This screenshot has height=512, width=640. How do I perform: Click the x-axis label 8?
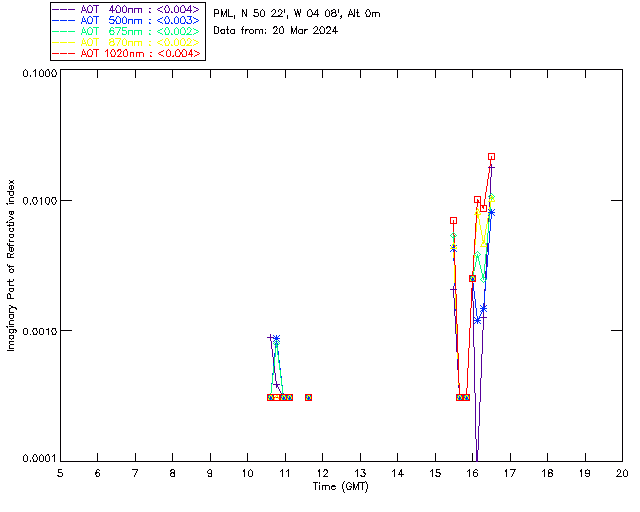point(173,473)
